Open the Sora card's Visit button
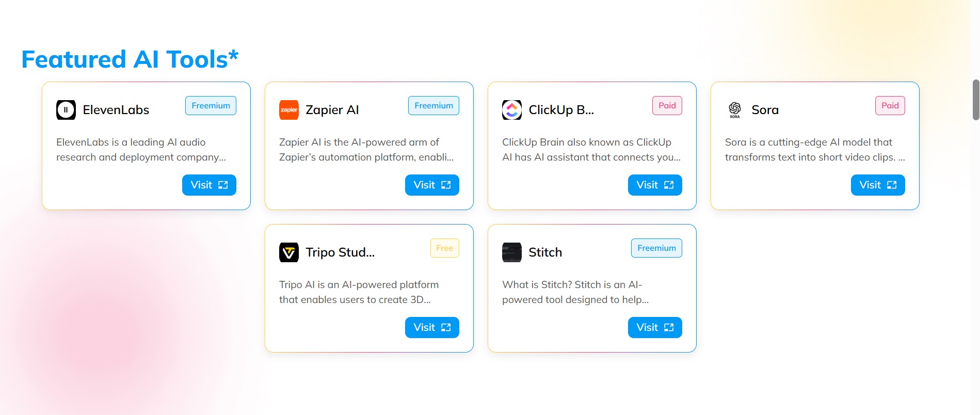This screenshot has height=415, width=980. pyautogui.click(x=877, y=185)
